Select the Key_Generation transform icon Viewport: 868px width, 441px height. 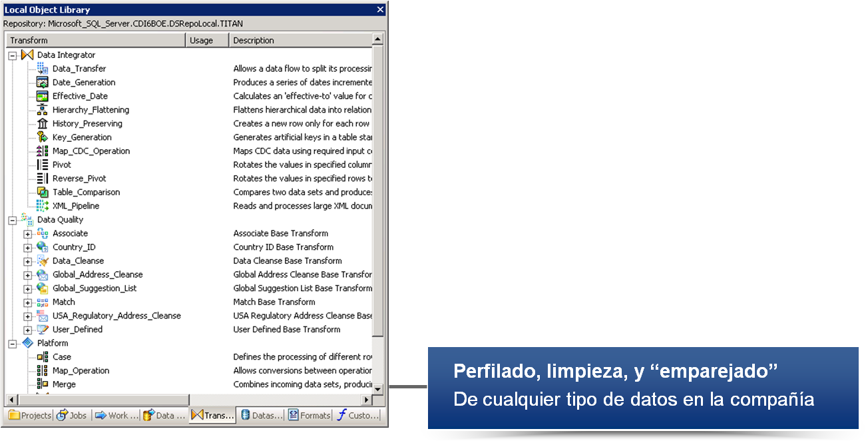(43, 137)
